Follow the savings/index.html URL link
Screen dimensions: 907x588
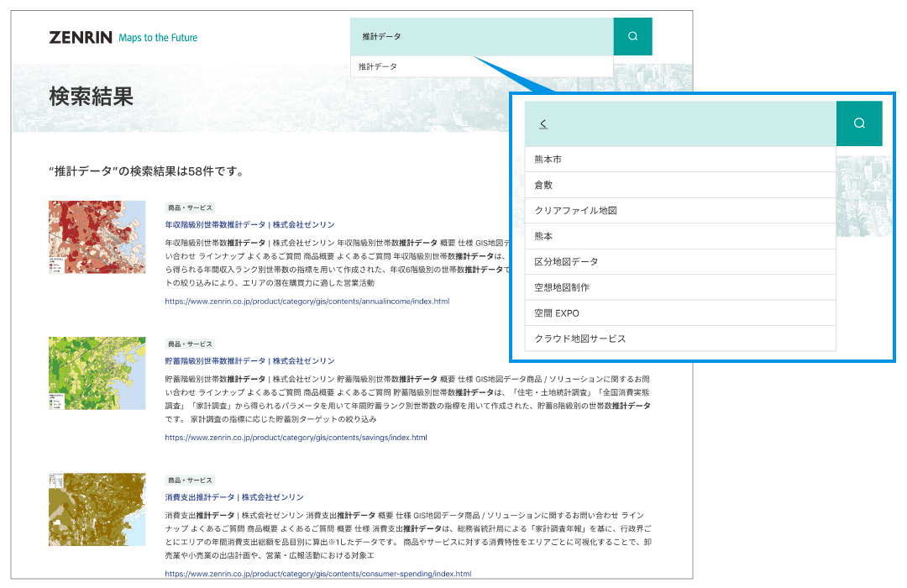click(296, 438)
